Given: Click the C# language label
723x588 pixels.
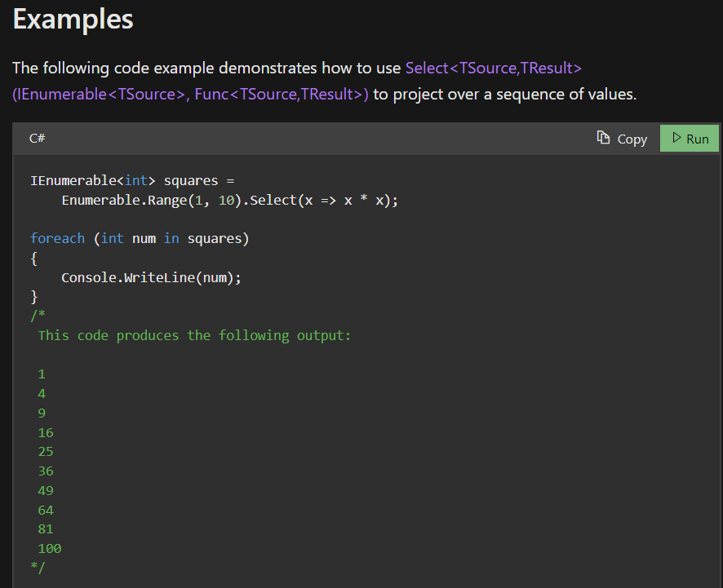Looking at the screenshot, I should click(38, 139).
